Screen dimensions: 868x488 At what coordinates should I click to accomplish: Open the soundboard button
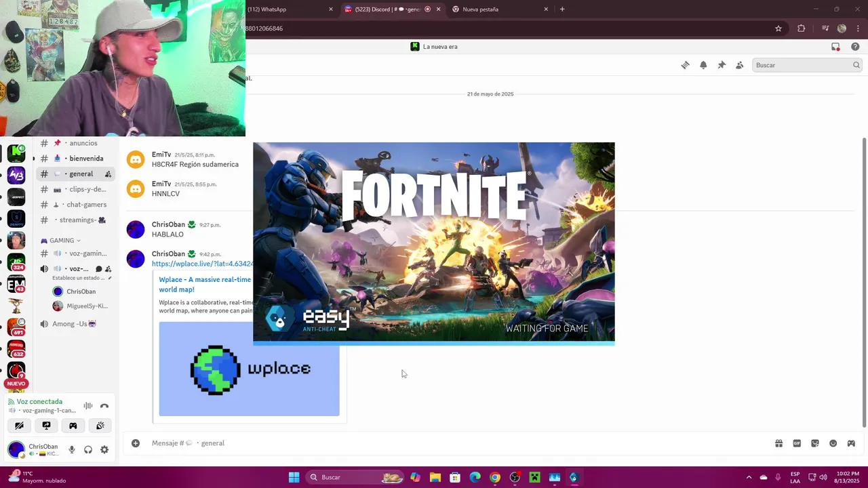[100, 426]
